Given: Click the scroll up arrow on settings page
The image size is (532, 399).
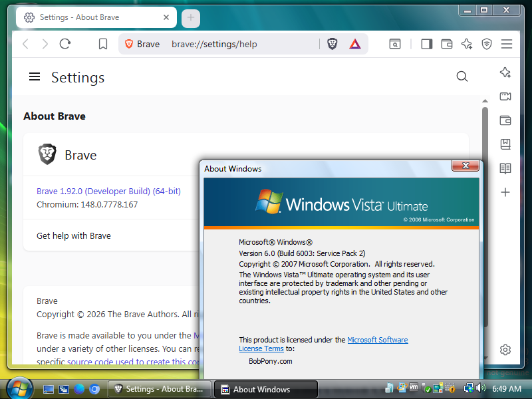Looking at the screenshot, I should click(485, 101).
